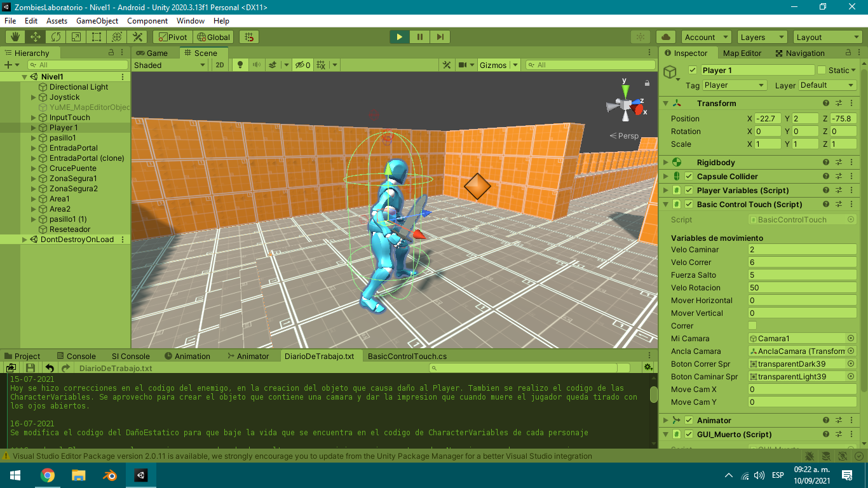Viewport: 868px width, 488px height.
Task: Select the Transform tool in toolbar
Action: coord(117,37)
